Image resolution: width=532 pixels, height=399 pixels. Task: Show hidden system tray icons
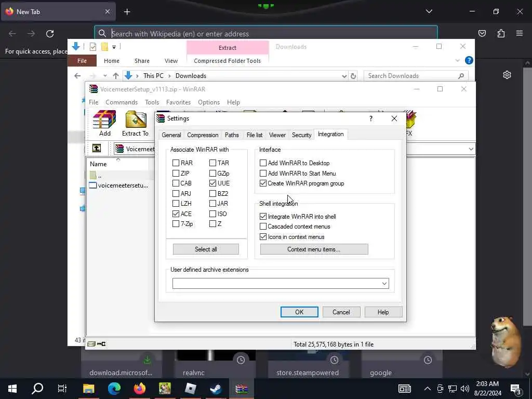coord(428,389)
